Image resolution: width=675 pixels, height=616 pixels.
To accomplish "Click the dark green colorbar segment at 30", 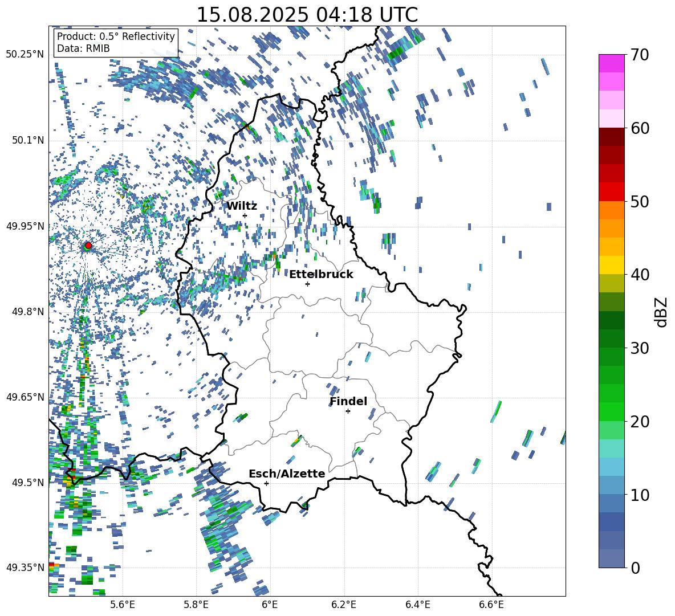I will [612, 338].
